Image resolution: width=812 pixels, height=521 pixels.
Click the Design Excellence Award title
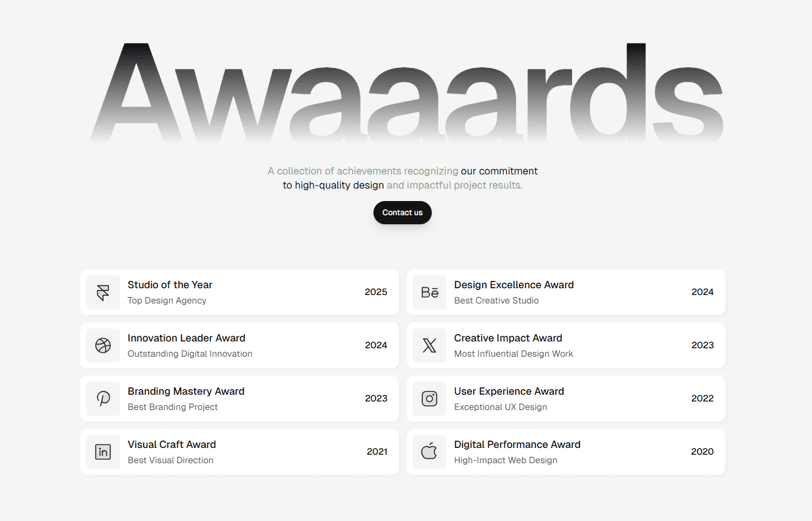(x=514, y=285)
